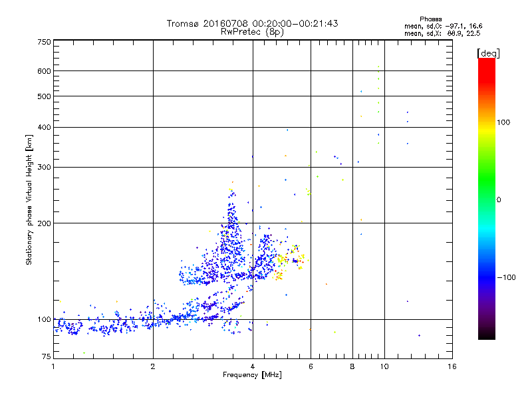The image size is (532, 399).
Task: Click the colorbar label '0'
Action: pos(499,200)
